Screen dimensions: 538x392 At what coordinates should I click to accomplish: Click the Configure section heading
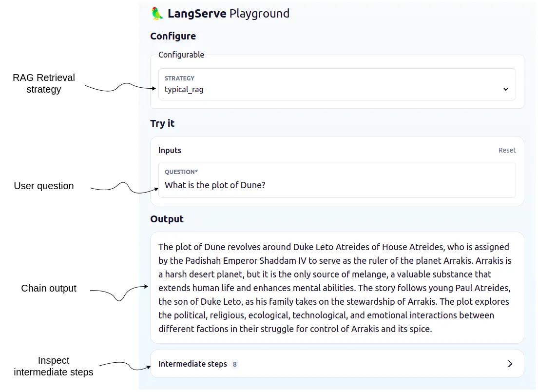click(x=173, y=36)
